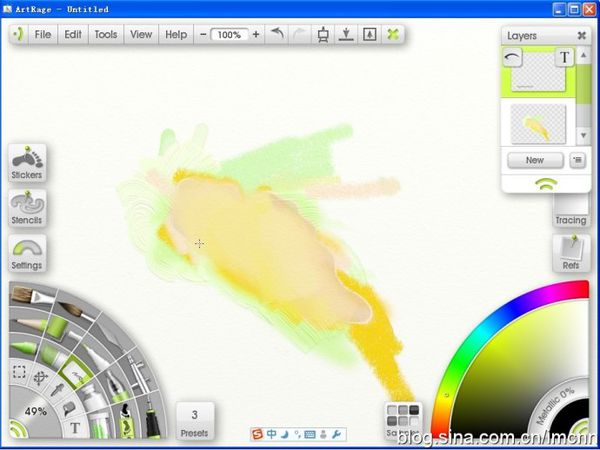Viewport: 600px width, 450px height.
Task: Open the Tools menu
Action: 106,34
